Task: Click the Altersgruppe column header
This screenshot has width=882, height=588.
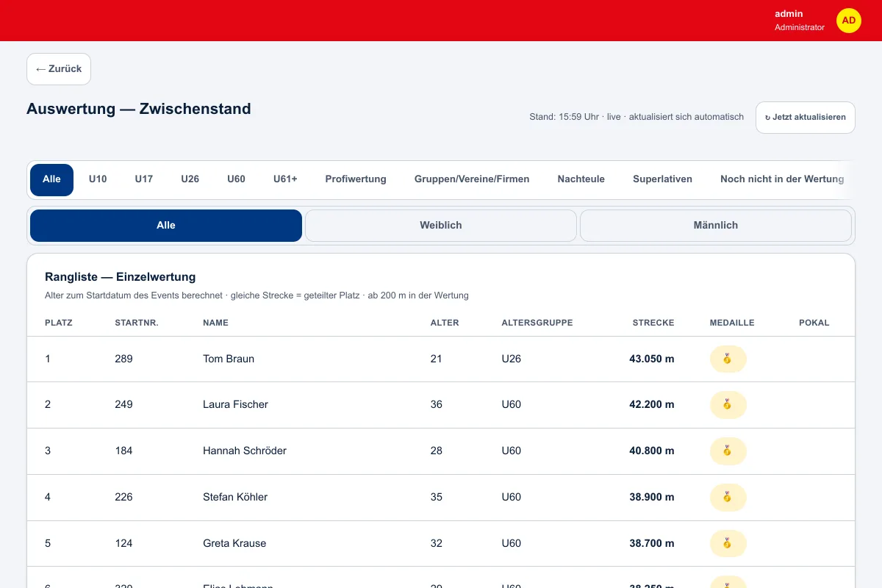Action: click(537, 323)
